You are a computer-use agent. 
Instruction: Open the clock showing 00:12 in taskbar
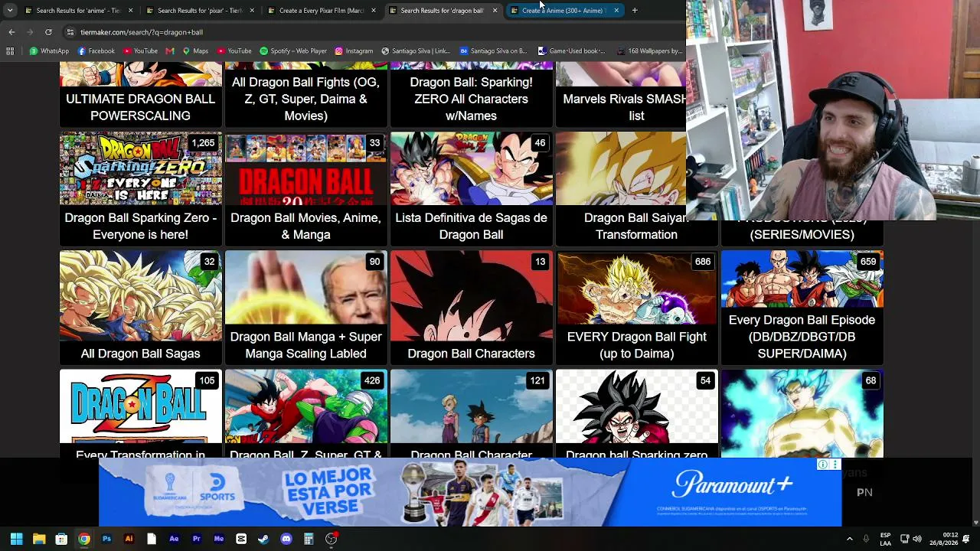tap(944, 539)
